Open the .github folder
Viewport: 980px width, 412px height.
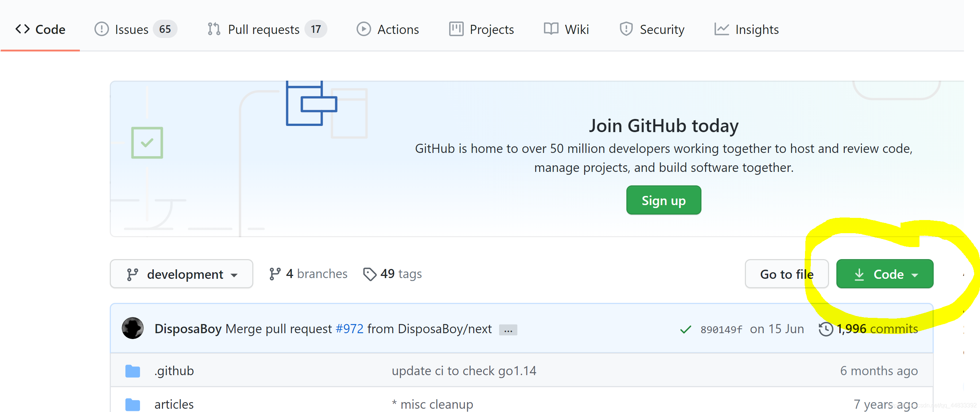174,370
